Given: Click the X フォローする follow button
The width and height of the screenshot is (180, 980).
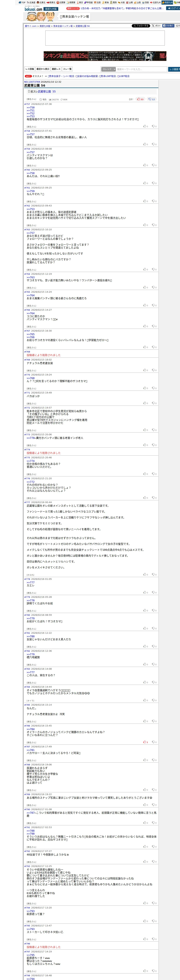Looking at the screenshot, I should 141,26.
